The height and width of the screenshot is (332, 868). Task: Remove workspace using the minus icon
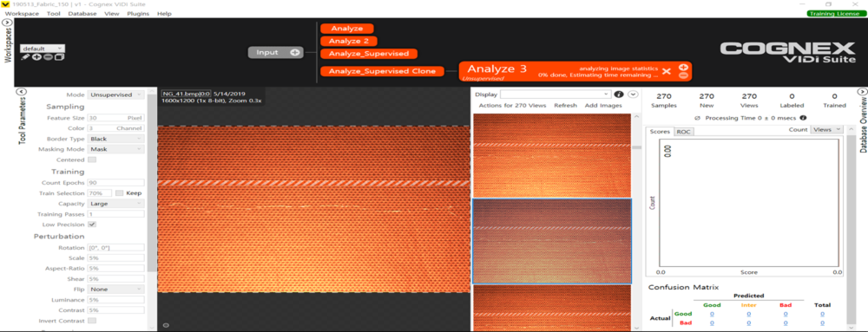point(48,57)
